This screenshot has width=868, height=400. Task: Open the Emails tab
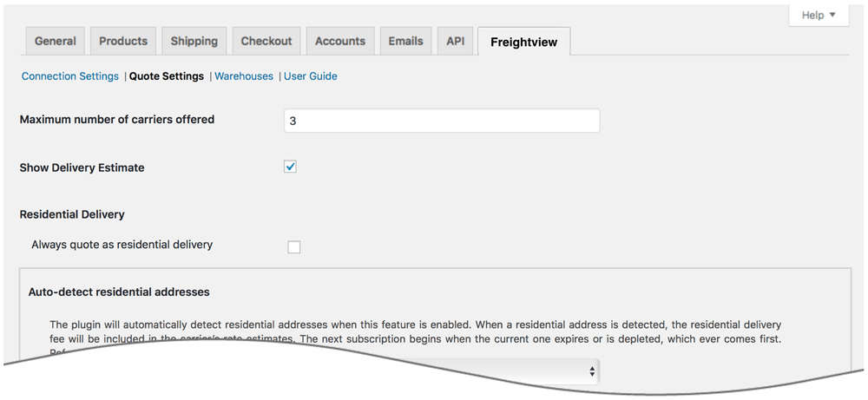(x=406, y=41)
